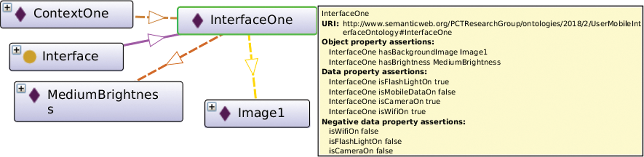Expand the MediumBrightness node plus icon

(x=21, y=88)
